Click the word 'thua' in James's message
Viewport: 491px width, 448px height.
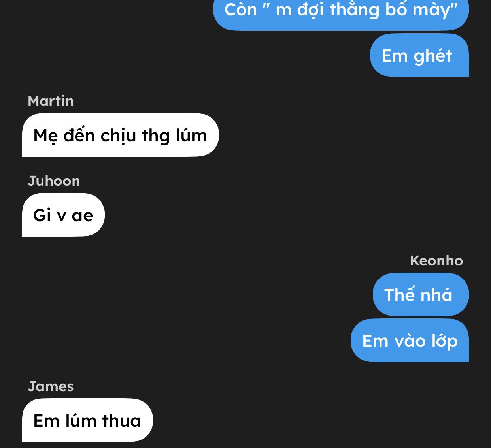click(x=121, y=421)
